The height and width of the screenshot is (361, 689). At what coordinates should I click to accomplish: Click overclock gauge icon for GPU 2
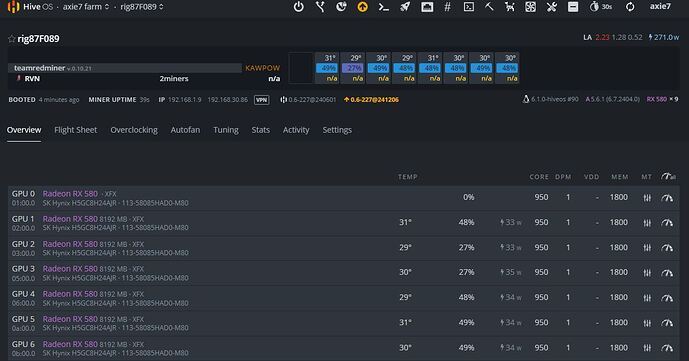pyautogui.click(x=667, y=248)
